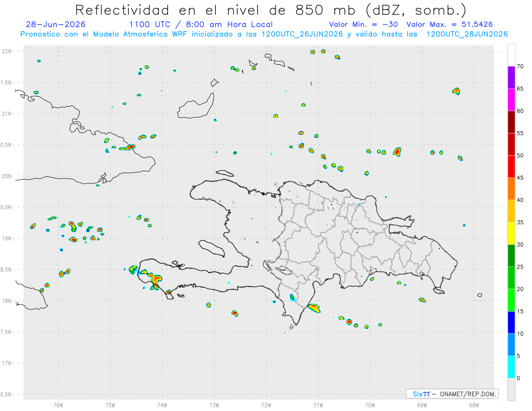This screenshot has height=411, width=532.
Task: Choose the dark green 25–30 dBZ colorbar segment
Action: point(511,256)
